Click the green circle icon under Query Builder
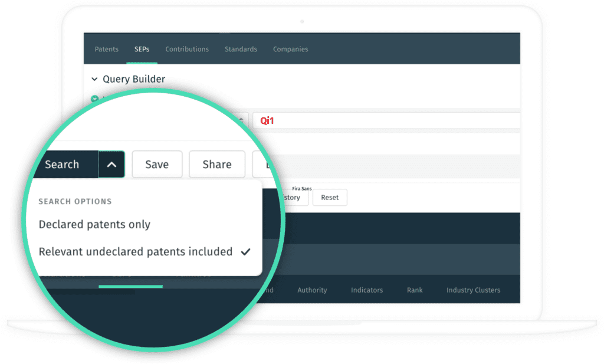604x364 pixels. coord(94,99)
